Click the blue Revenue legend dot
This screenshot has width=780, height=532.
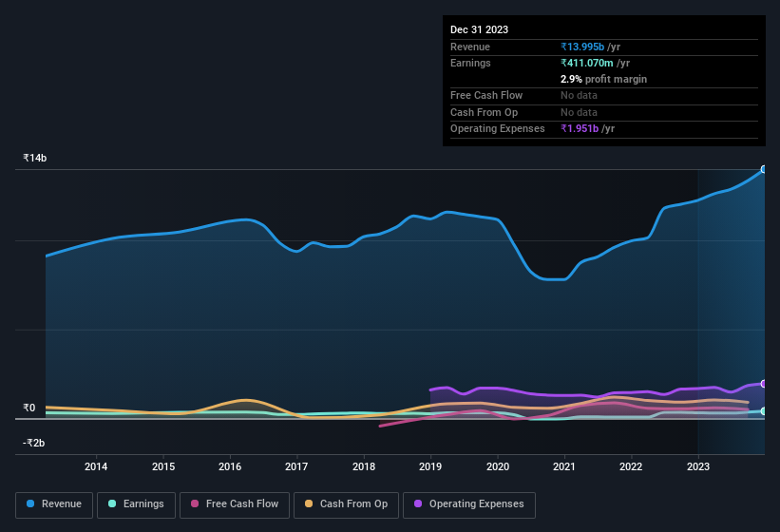click(x=31, y=503)
